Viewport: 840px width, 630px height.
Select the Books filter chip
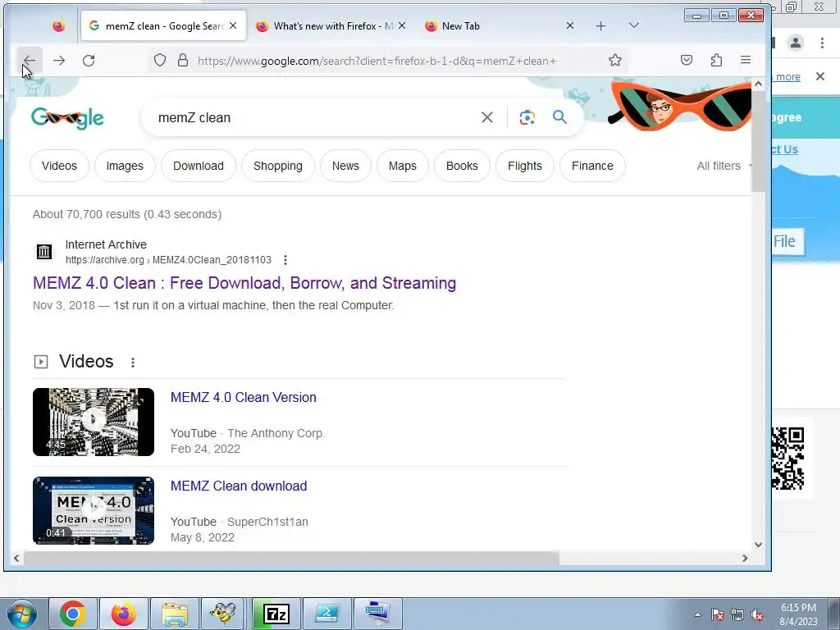tap(462, 166)
